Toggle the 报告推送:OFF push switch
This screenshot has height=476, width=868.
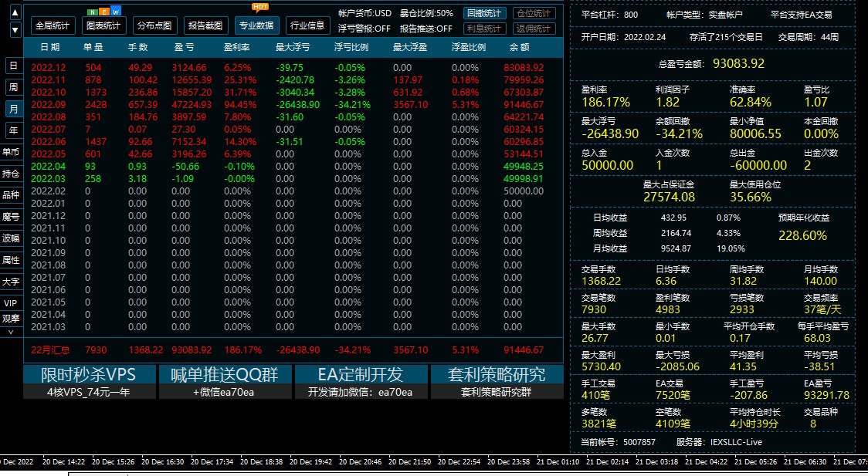[426, 29]
